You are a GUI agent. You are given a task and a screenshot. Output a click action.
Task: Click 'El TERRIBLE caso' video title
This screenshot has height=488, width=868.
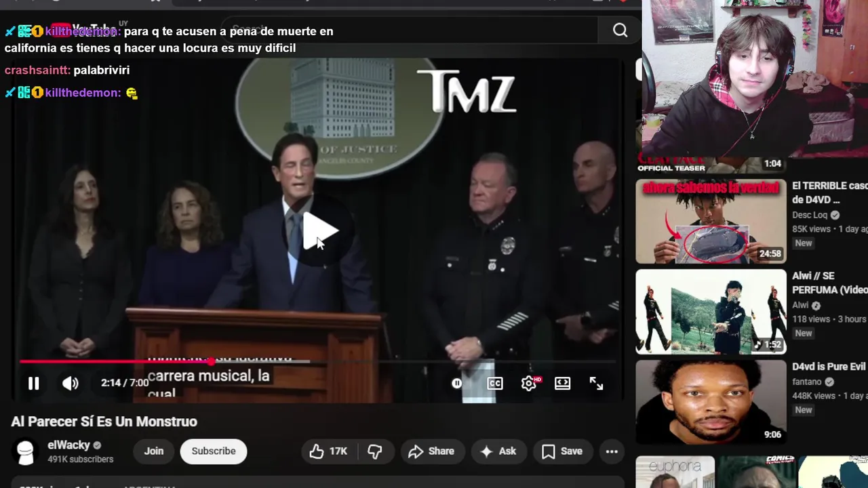tap(829, 192)
